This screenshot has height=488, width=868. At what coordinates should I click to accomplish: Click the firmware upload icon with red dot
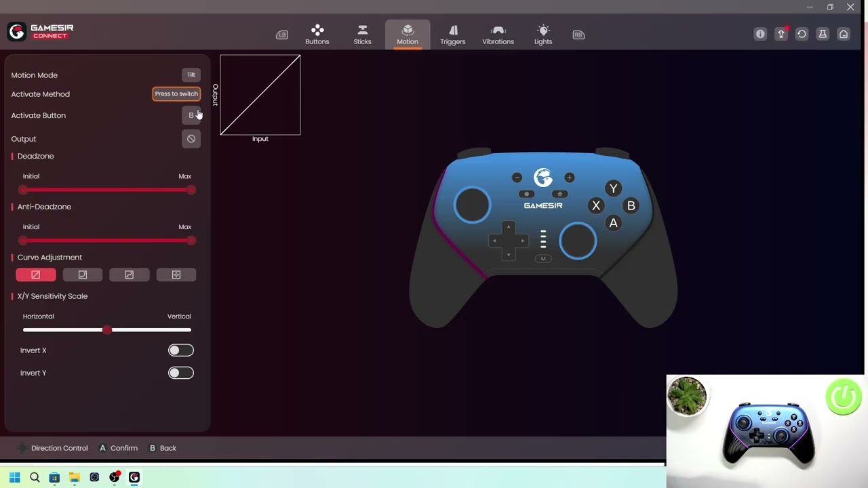coord(781,34)
